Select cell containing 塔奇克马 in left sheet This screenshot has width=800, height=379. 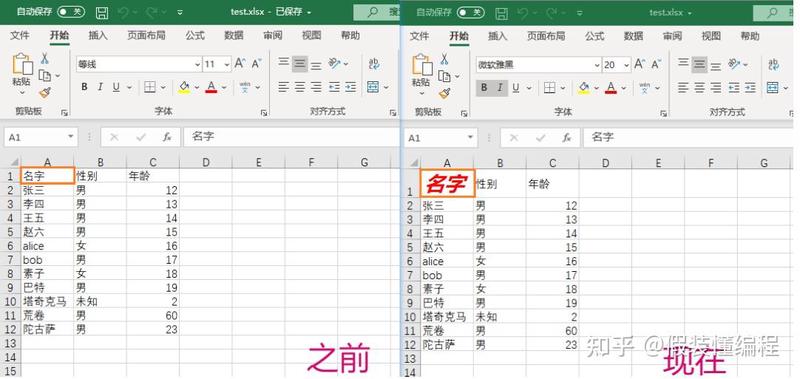tap(47, 301)
